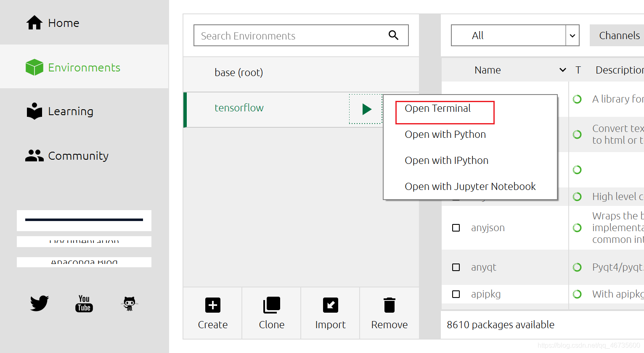The image size is (644, 353).
Task: Click the Create plus icon
Action: tap(213, 305)
